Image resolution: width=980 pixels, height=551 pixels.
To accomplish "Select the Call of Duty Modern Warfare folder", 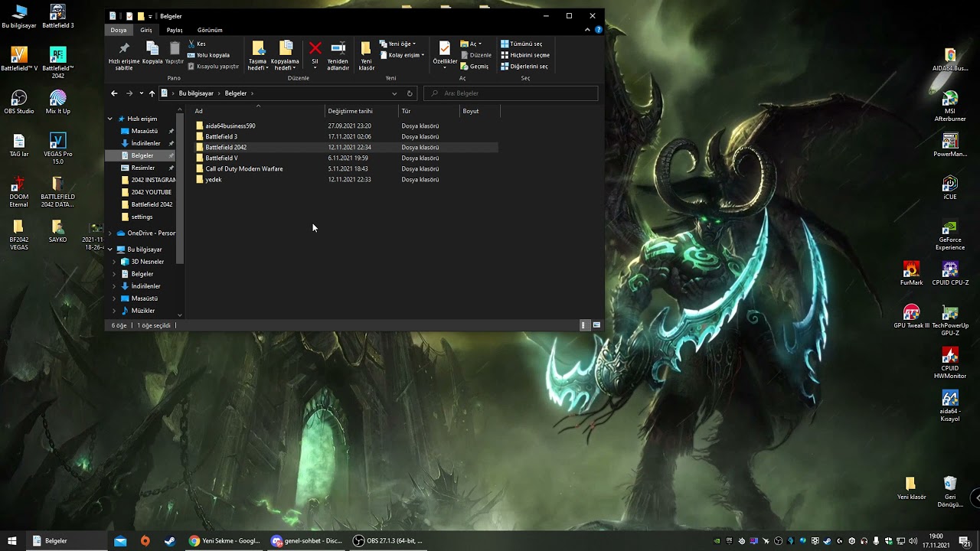I will pyautogui.click(x=346, y=168).
